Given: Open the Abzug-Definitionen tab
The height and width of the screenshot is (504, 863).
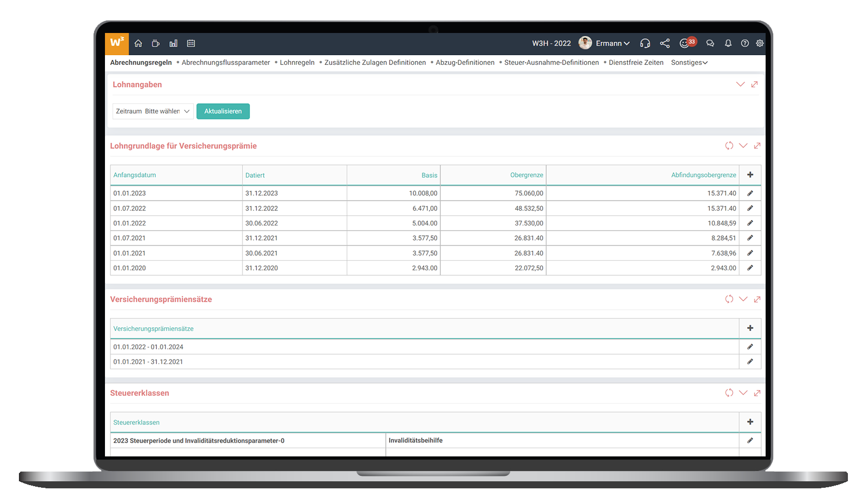Looking at the screenshot, I should [x=465, y=63].
